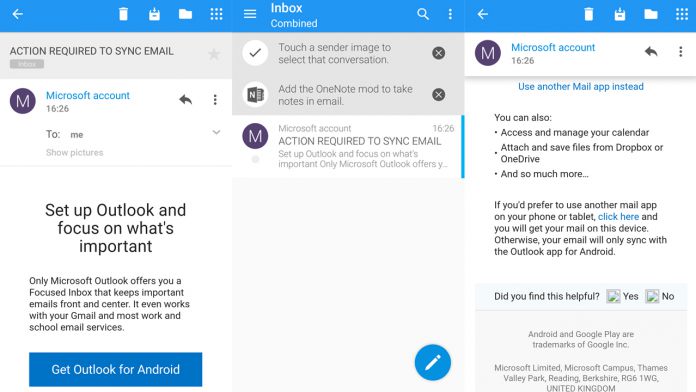Tap snooze calendar icon in left toolbar

click(154, 14)
